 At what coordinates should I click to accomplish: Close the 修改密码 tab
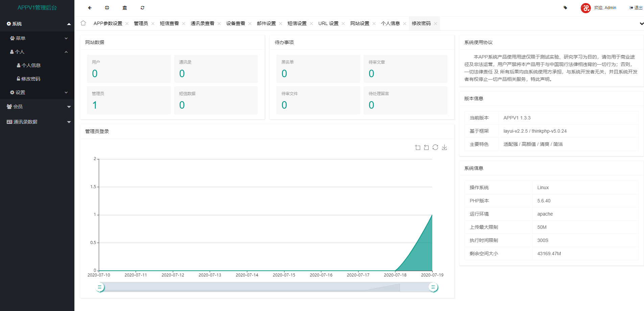436,24
